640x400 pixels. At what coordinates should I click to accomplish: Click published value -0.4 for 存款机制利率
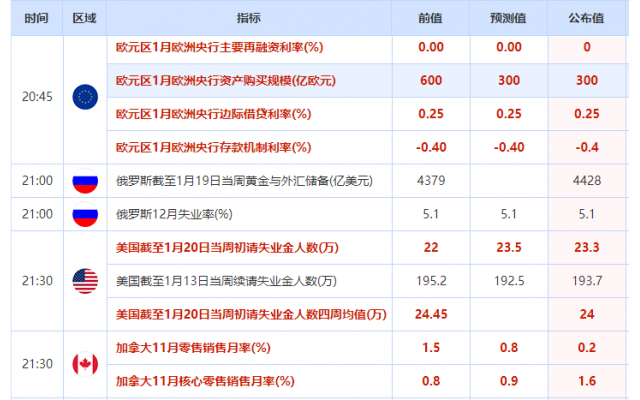(x=587, y=147)
